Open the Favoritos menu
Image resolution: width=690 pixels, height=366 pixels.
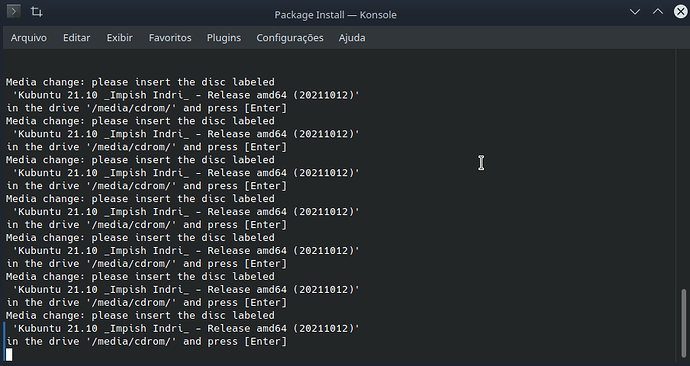coord(170,38)
